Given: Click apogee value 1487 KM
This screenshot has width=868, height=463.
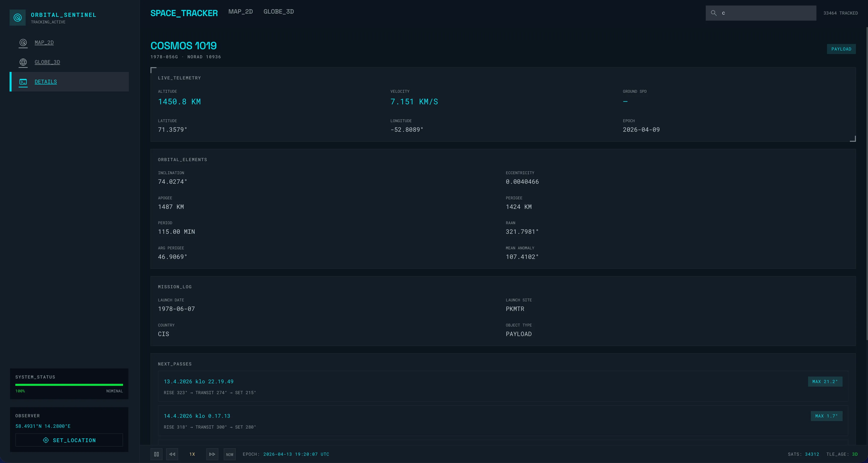Looking at the screenshot, I should point(171,207).
